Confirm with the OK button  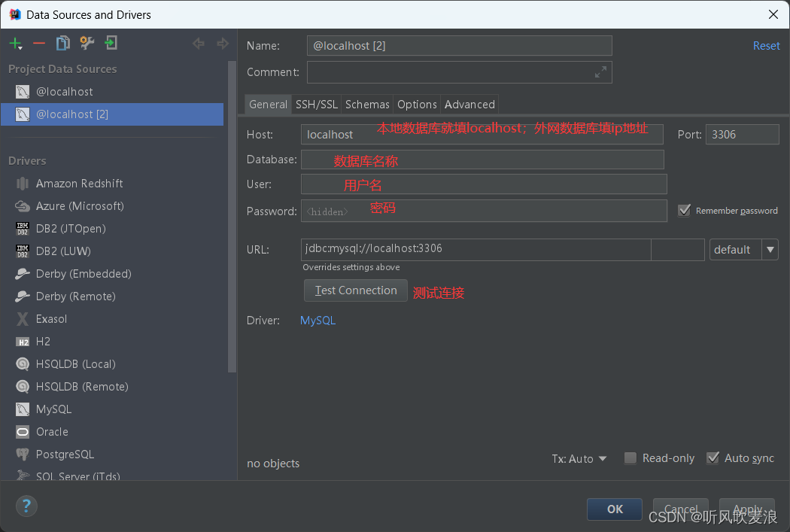click(615, 509)
